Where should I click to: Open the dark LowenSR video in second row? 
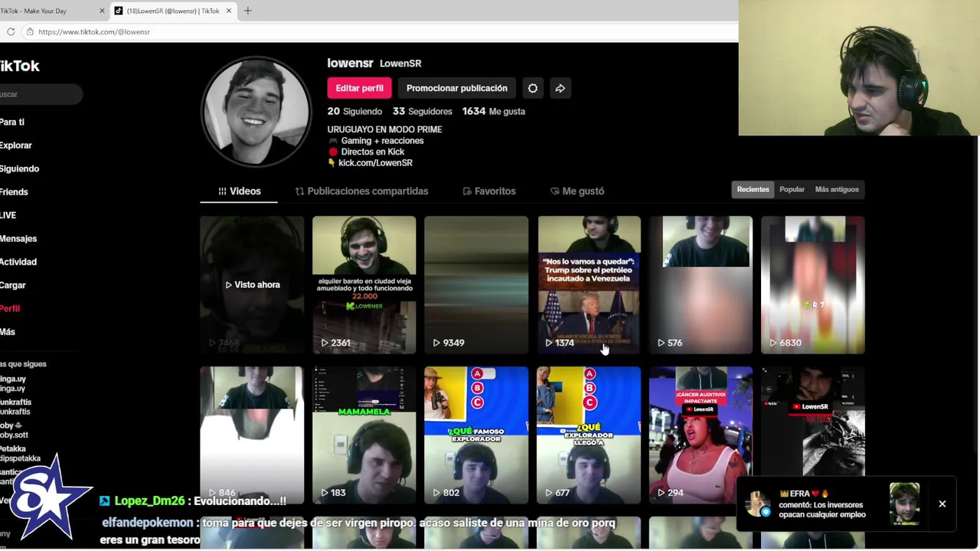point(813,421)
